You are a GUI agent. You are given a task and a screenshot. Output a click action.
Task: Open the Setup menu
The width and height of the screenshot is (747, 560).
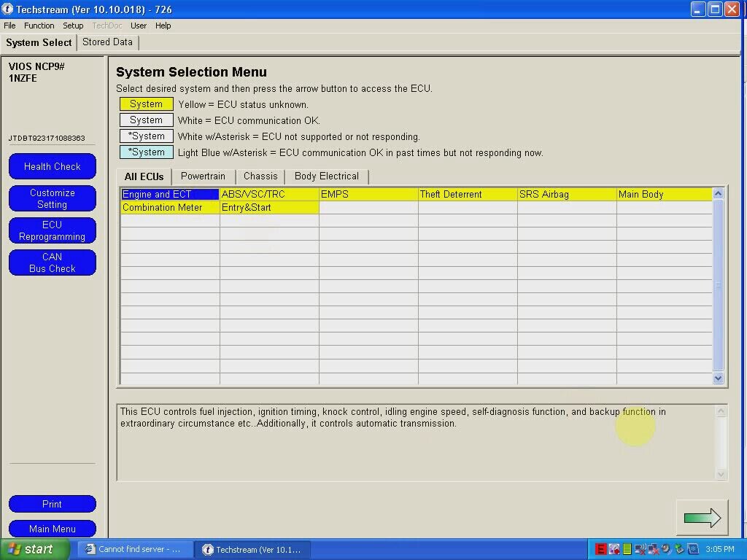[x=73, y=26]
